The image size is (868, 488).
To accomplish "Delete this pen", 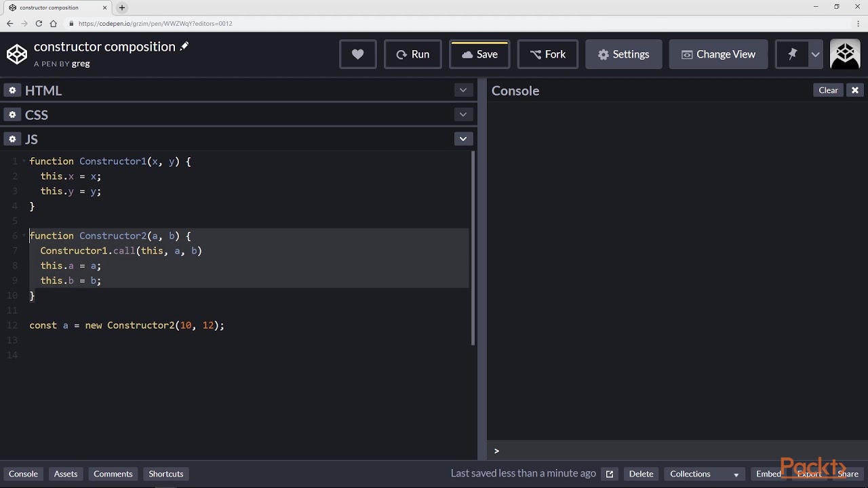I will [x=641, y=474].
